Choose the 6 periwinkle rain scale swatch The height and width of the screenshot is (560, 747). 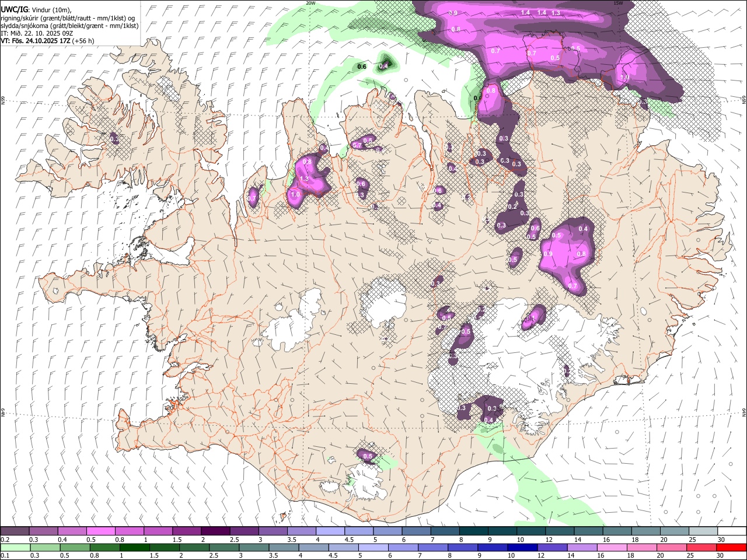click(403, 548)
